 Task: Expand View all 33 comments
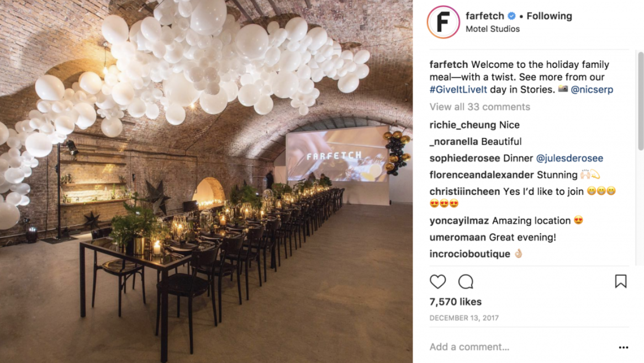click(480, 107)
